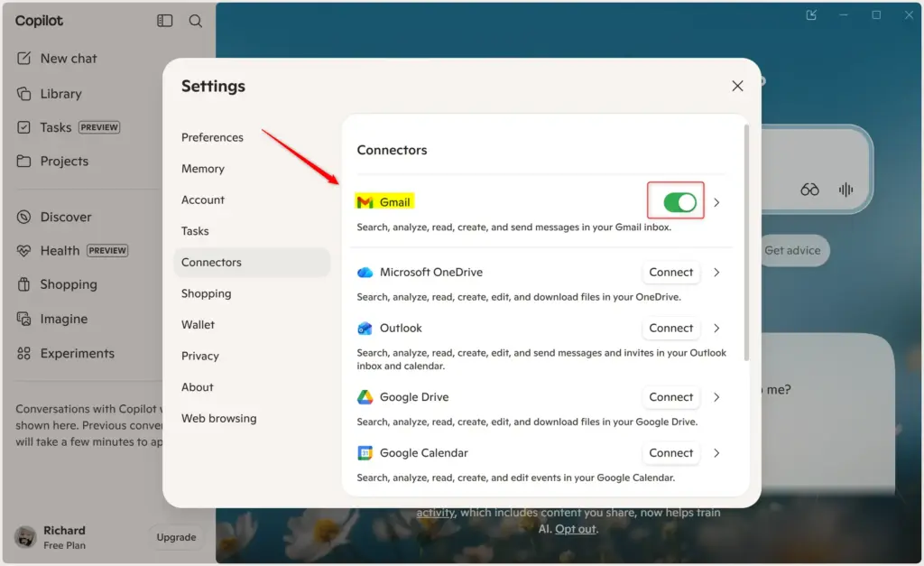Click the glasses icon in composer
Screen dimensions: 924x566
point(809,190)
